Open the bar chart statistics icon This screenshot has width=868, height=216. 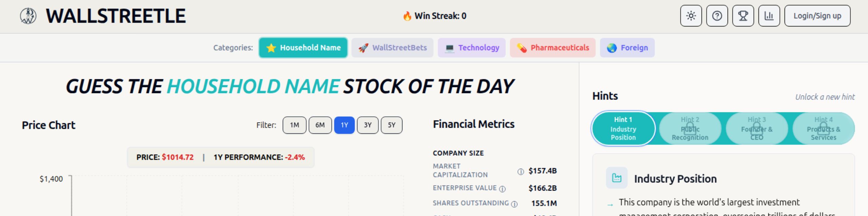(x=769, y=16)
